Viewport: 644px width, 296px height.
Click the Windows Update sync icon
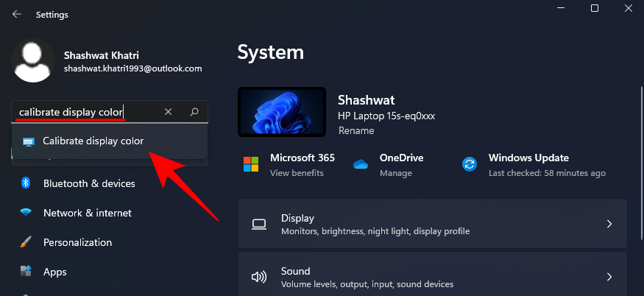tap(470, 164)
